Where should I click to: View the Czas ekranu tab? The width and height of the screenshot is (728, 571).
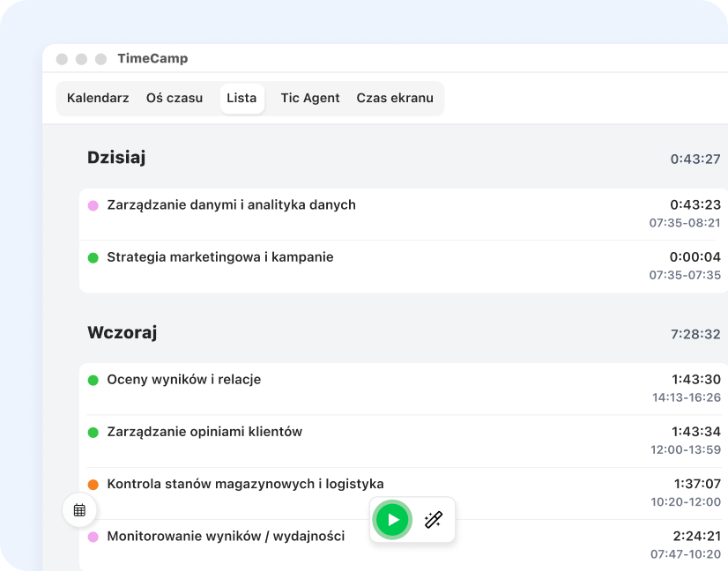pyautogui.click(x=396, y=98)
